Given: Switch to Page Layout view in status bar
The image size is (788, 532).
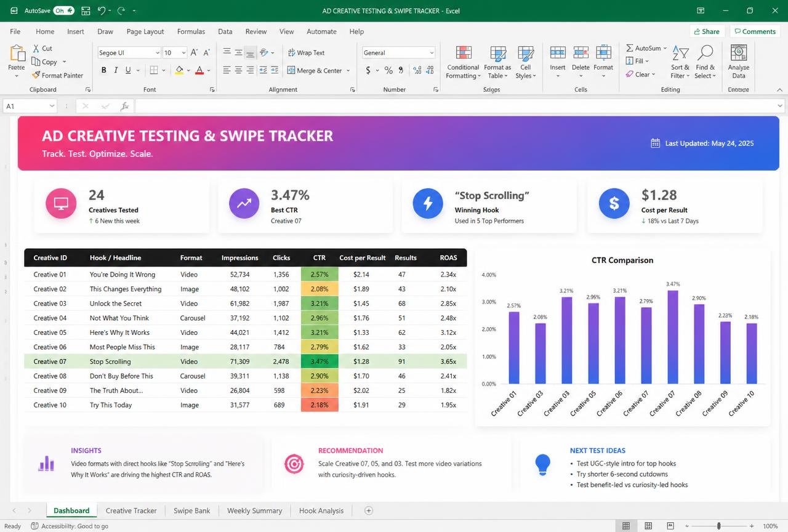Looking at the screenshot, I should [648, 526].
